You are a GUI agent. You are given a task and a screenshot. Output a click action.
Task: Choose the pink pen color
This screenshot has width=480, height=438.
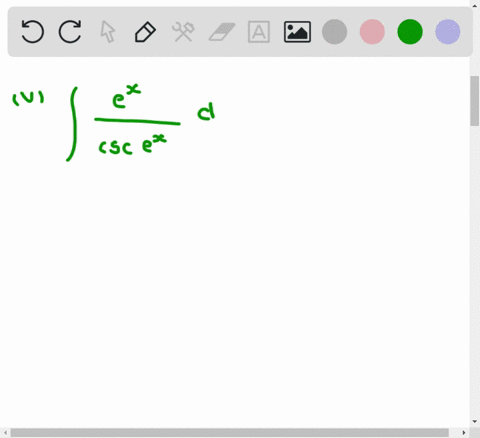pos(372,32)
